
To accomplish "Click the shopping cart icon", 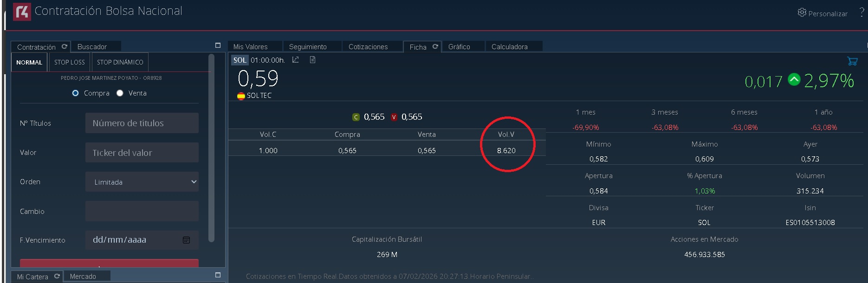I will [852, 61].
